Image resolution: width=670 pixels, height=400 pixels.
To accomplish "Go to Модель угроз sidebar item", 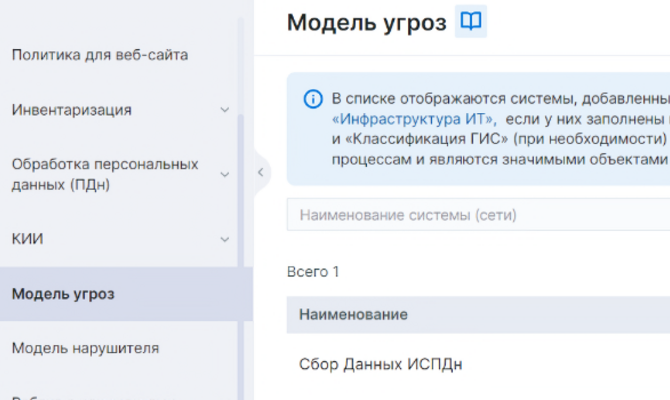I will tap(63, 294).
